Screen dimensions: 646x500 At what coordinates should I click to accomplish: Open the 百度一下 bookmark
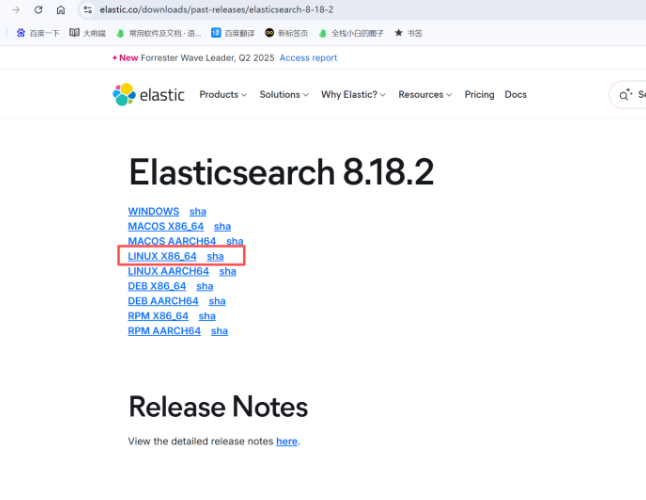(x=38, y=33)
